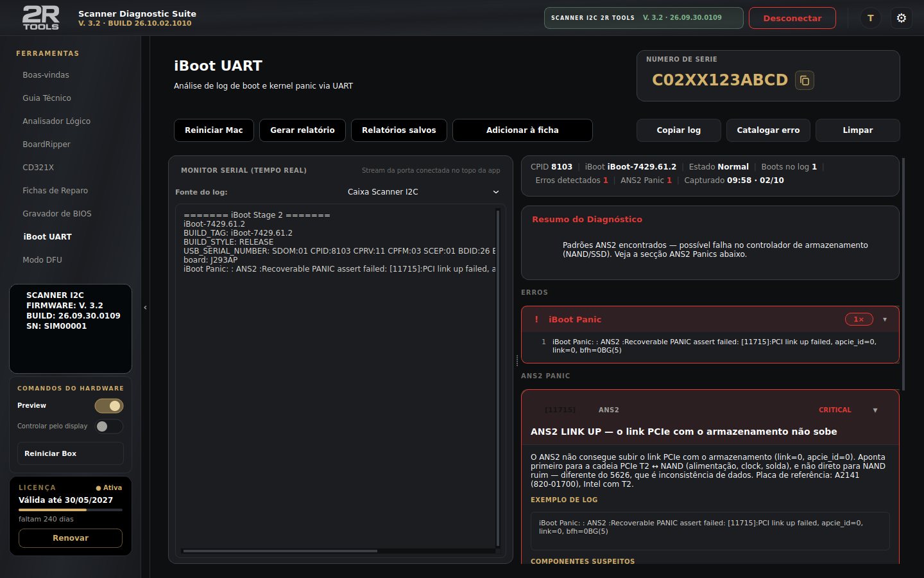Screen dimensions: 924x578
Task: Click the CRITICAL severity label
Action: (835, 410)
